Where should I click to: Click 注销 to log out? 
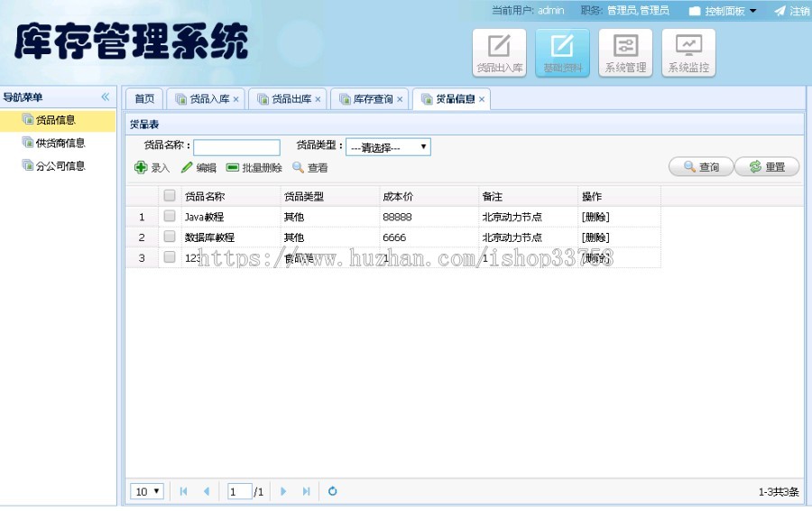[792, 11]
